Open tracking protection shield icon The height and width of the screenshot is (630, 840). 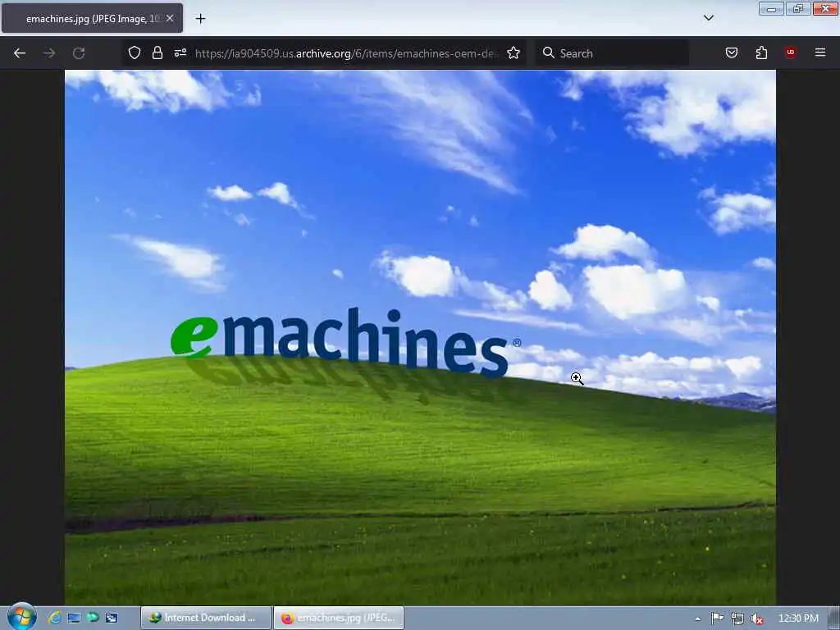pyautogui.click(x=135, y=52)
